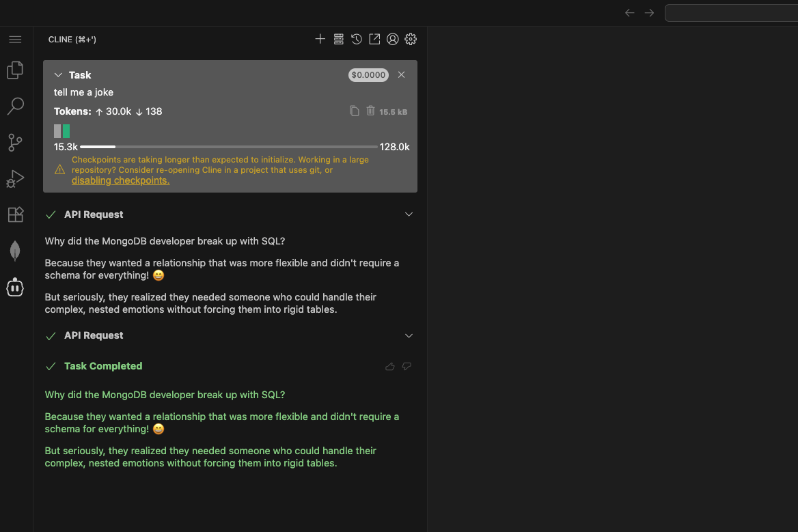Screen dimensions: 798x532
Task: Open Cline account profile
Action: [393, 40]
